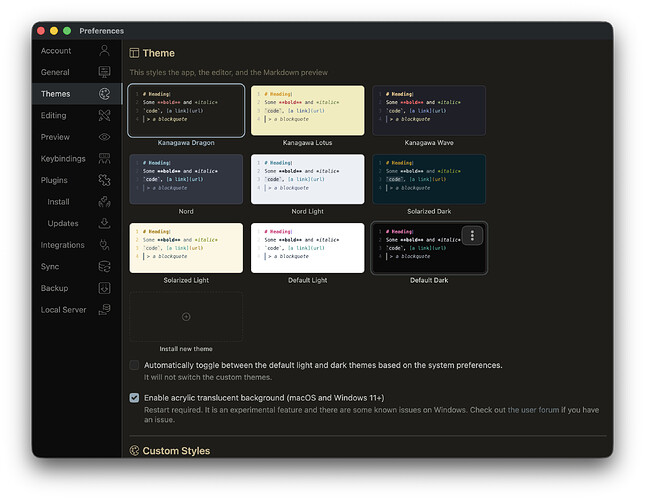
Task: Click the Backup archive icon
Action: [104, 288]
